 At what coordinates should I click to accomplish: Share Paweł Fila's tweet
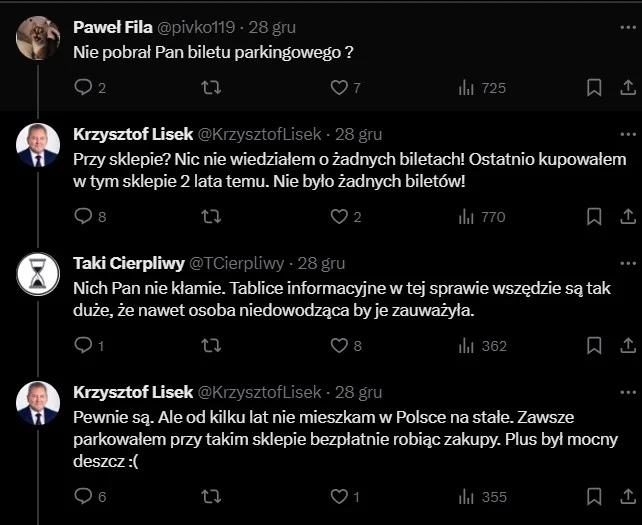pyautogui.click(x=628, y=88)
